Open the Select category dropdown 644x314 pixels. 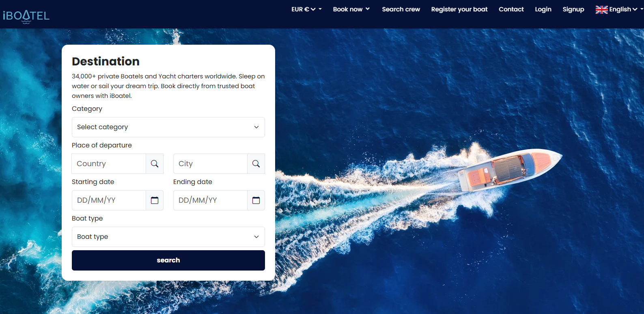click(x=168, y=127)
